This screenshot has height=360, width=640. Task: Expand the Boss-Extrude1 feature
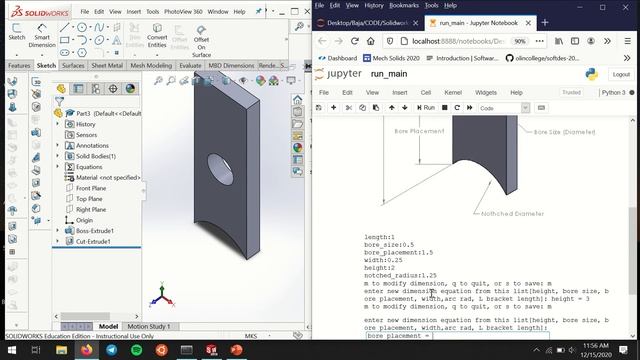click(58, 231)
